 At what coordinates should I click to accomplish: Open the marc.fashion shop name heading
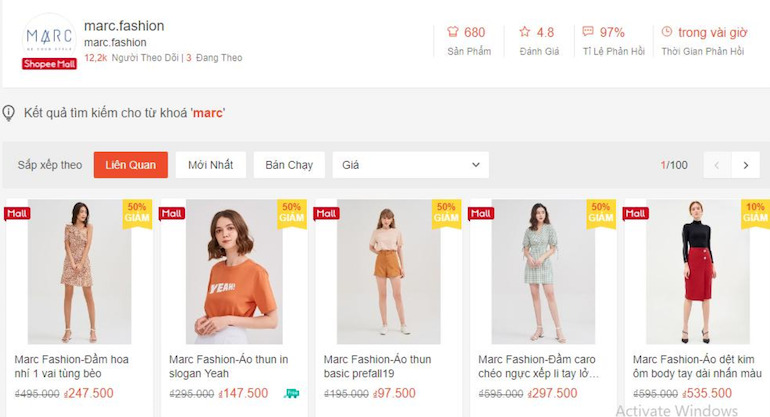[124, 26]
